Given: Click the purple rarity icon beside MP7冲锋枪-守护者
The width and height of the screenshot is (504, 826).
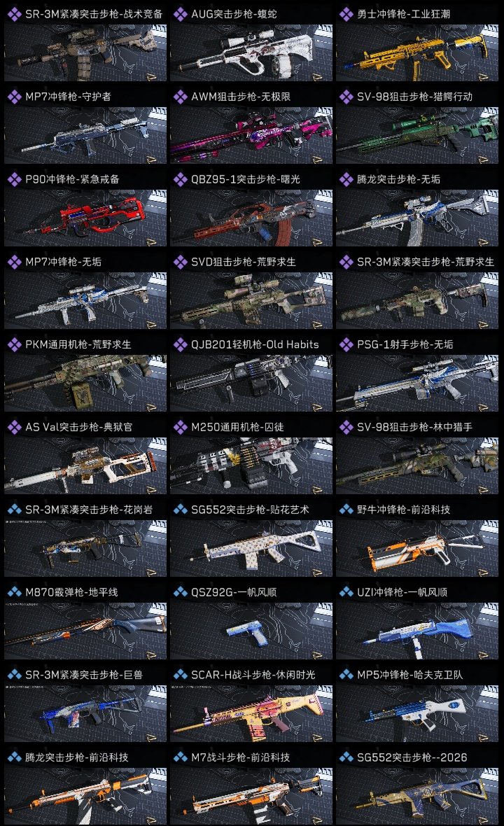Looking at the screenshot, I should point(14,97).
